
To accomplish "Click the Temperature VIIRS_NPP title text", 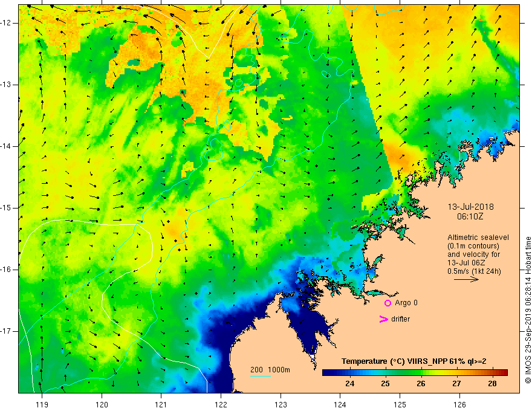I will point(414,361).
